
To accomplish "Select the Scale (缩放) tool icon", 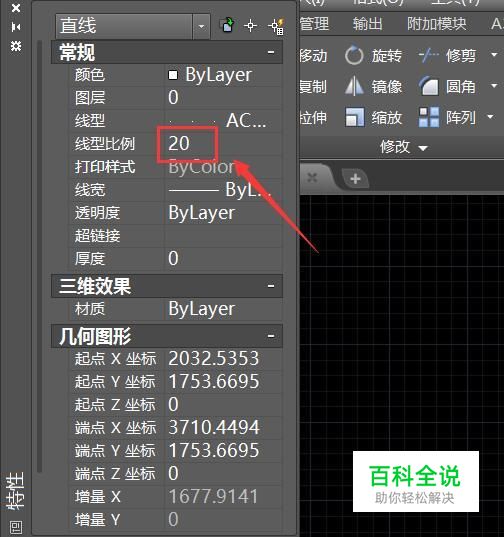I will [354, 117].
